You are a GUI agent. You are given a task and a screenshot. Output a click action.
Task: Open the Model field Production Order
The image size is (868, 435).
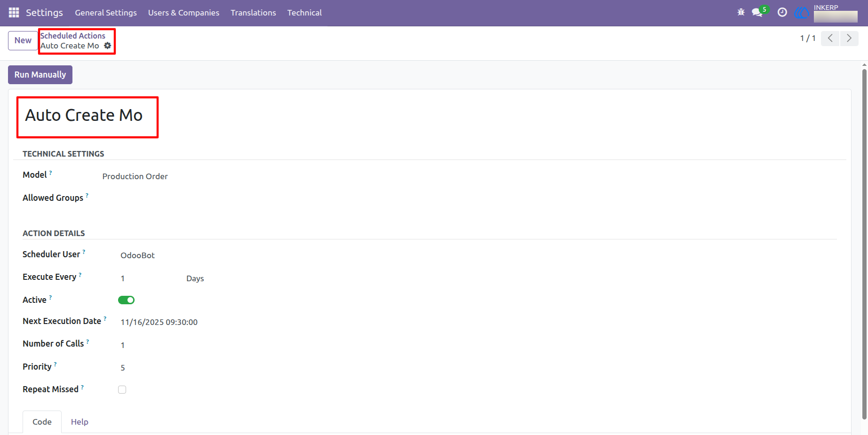click(x=135, y=176)
